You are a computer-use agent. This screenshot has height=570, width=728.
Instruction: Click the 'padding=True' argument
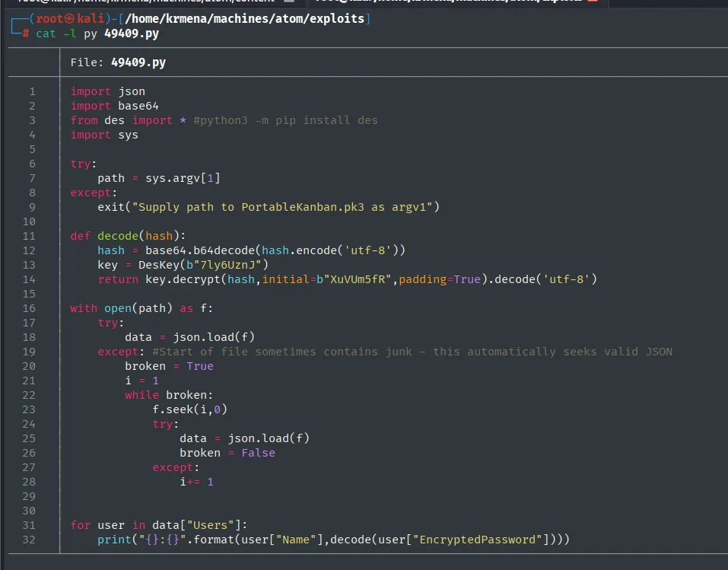(x=440, y=279)
